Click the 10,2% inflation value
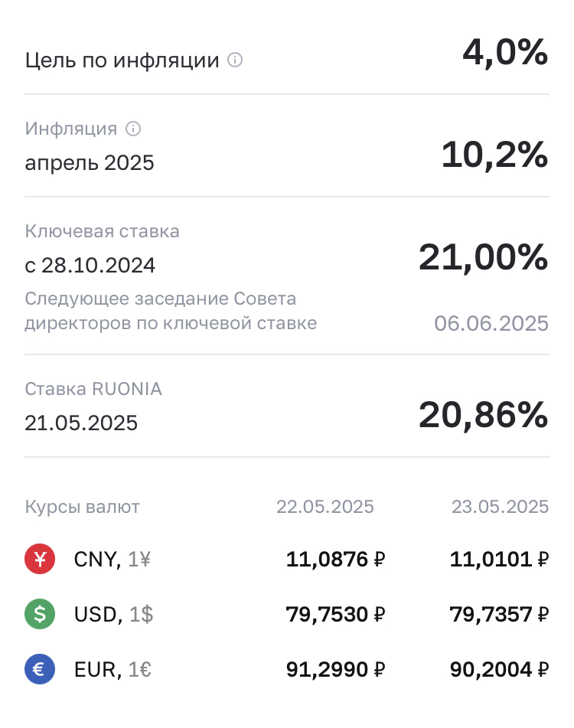This screenshot has width=574, height=728. coord(494,155)
